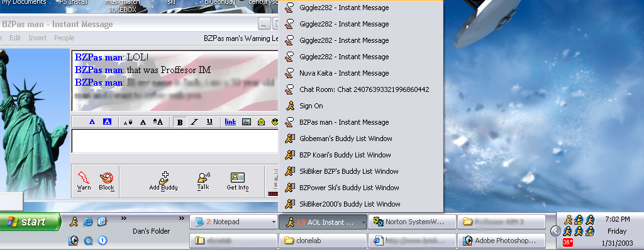
Task: Expand the quick launch overflow chevron
Action: click(x=124, y=219)
